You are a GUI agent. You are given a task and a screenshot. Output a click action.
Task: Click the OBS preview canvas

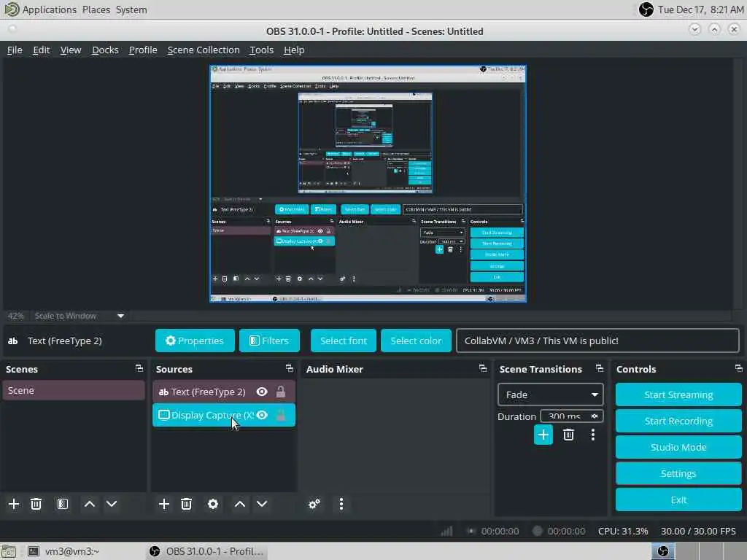[x=368, y=184]
